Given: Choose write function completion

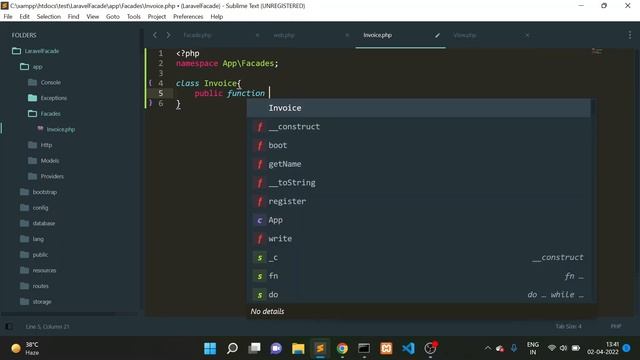Looking at the screenshot, I should point(418,239).
